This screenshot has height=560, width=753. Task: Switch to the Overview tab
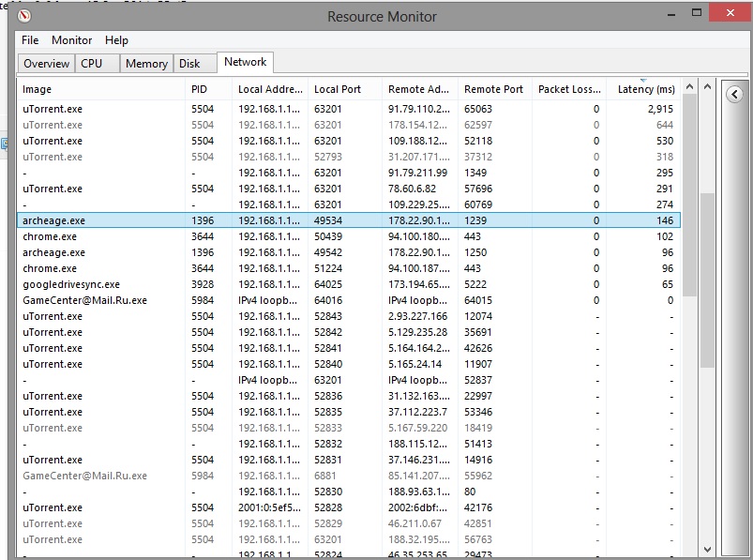coord(46,64)
